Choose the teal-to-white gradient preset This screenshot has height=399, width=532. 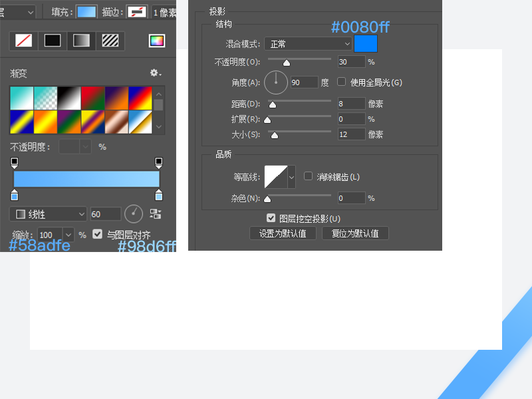tap(22, 98)
